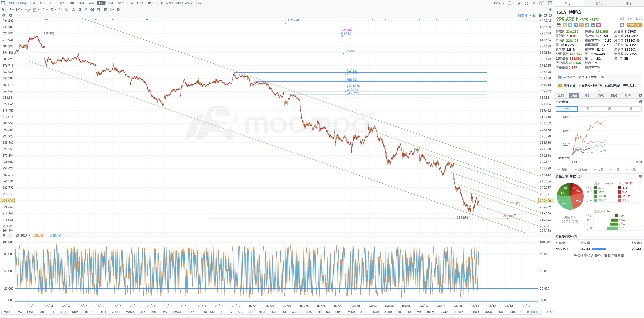Select the highlighter pencil tool

pos(86,10)
